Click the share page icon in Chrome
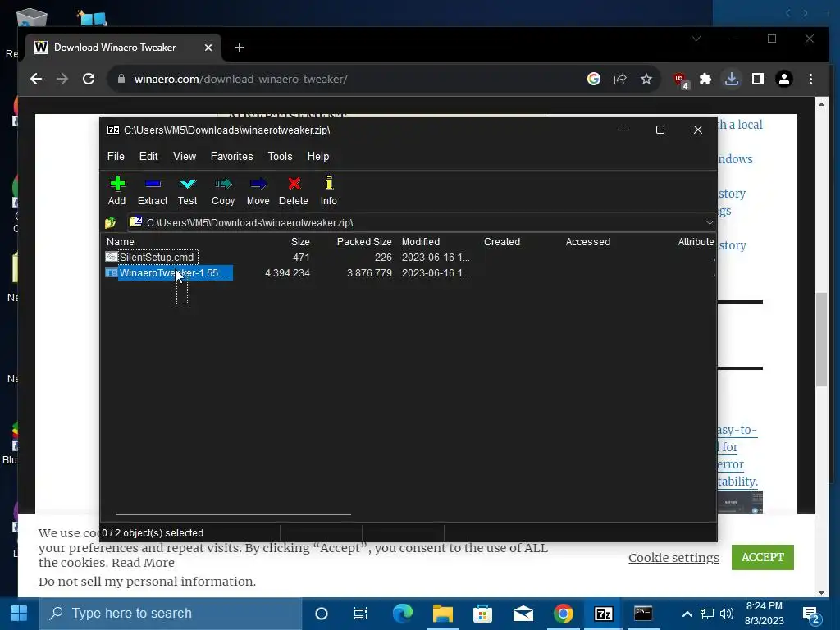The height and width of the screenshot is (630, 840). pos(620,80)
